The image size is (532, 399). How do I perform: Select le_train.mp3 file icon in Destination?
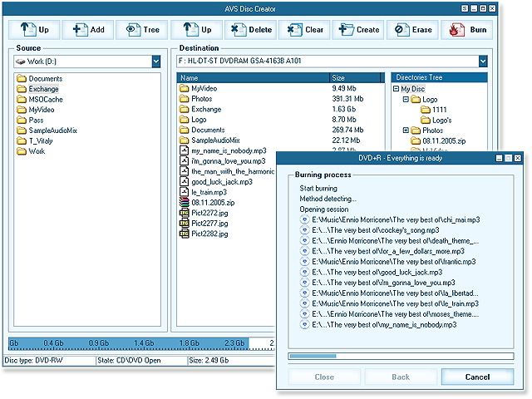(185, 192)
